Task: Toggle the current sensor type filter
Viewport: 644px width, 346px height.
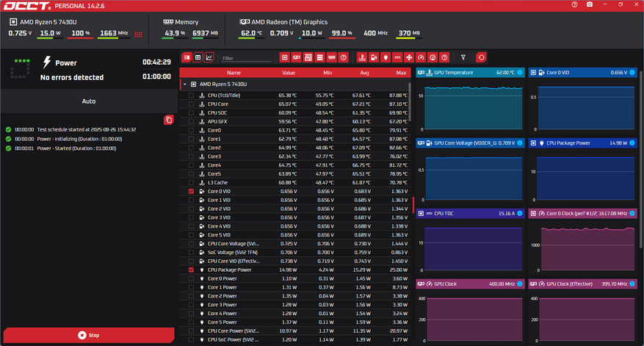Action: pyautogui.click(x=397, y=57)
